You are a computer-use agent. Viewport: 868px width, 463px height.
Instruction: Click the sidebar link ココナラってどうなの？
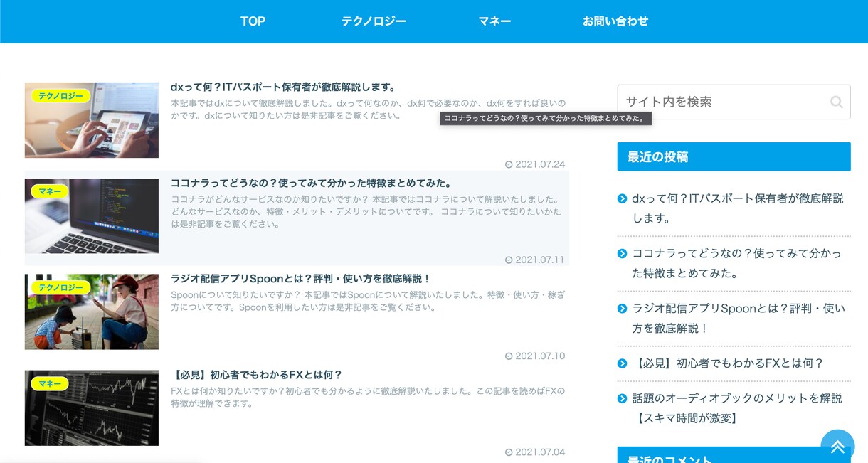coord(736,263)
